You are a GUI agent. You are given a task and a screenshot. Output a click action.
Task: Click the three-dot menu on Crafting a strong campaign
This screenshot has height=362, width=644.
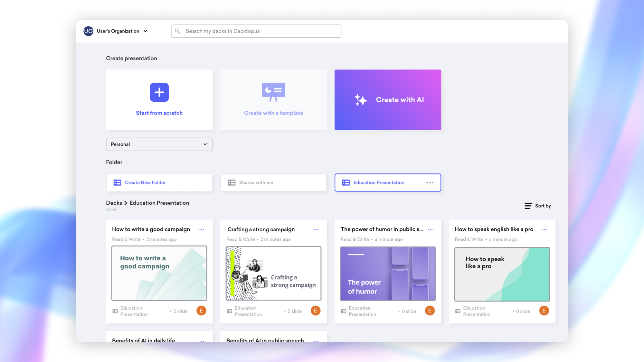pyautogui.click(x=316, y=229)
